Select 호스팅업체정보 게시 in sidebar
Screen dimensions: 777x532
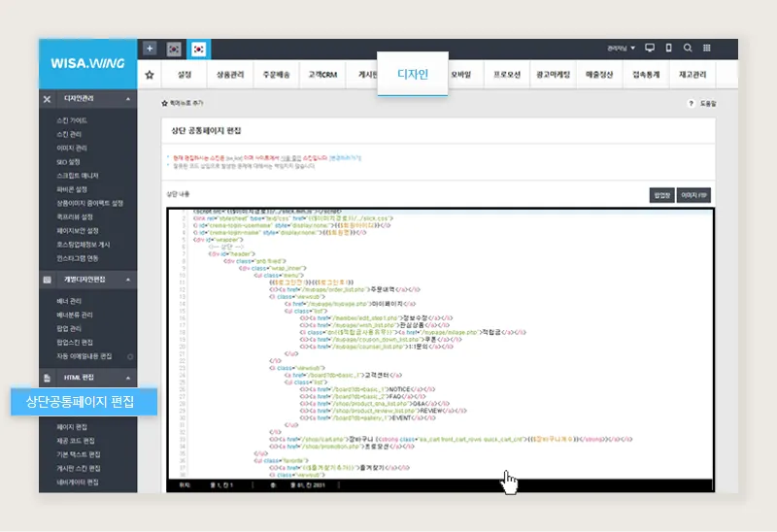(84, 245)
